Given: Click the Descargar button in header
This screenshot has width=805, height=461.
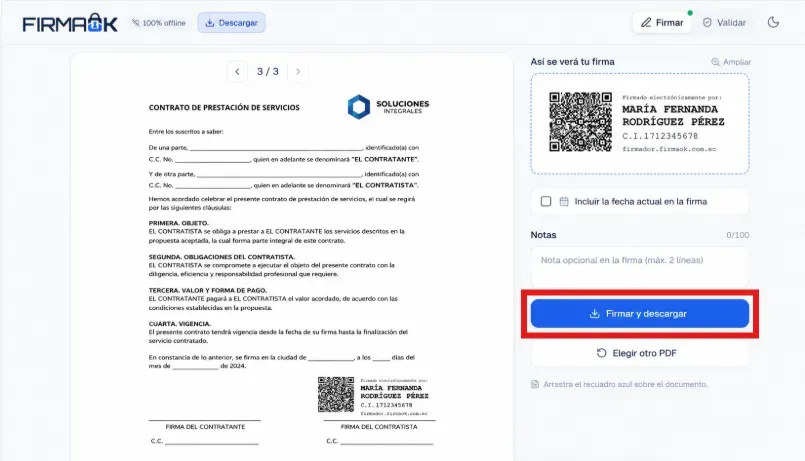Looking at the screenshot, I should [232, 23].
